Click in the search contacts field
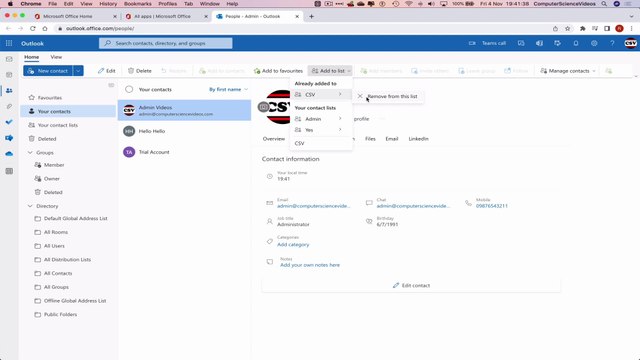Image resolution: width=640 pixels, height=360 pixels. click(166, 43)
